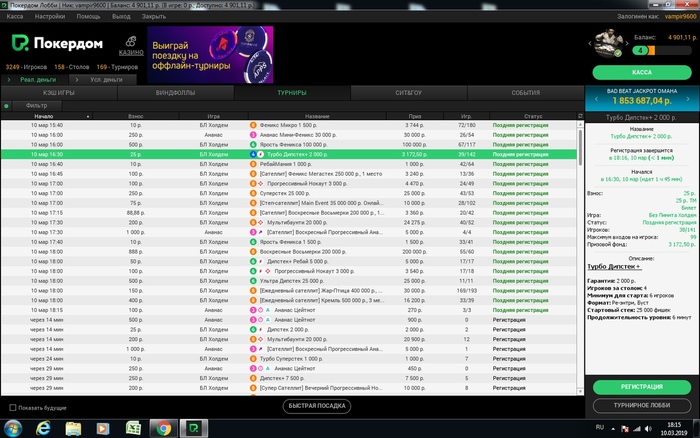Viewport: 700px width, 438px height.
Task: Click the Быстрая посадка button
Action: click(x=317, y=406)
